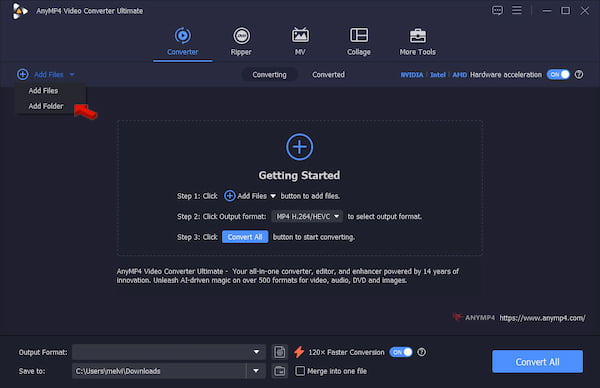Choose Add Files from dropdown menu

tap(43, 91)
